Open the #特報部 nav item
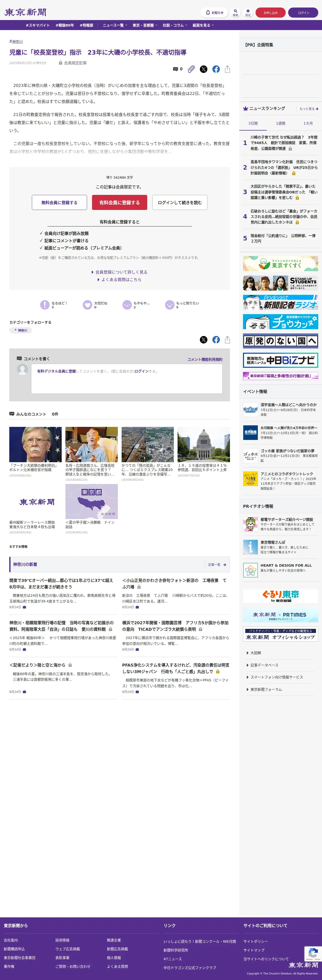 87,25
